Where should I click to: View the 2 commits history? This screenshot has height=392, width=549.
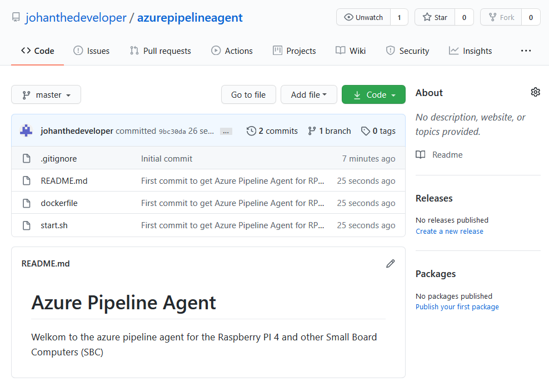point(272,131)
